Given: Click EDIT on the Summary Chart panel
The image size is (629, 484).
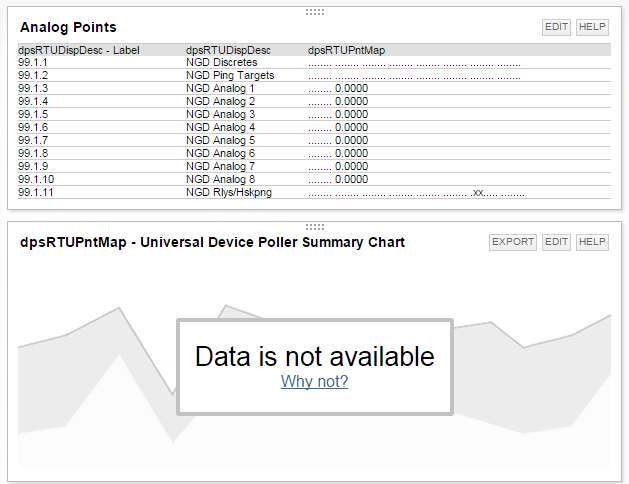Looking at the screenshot, I should (x=556, y=242).
